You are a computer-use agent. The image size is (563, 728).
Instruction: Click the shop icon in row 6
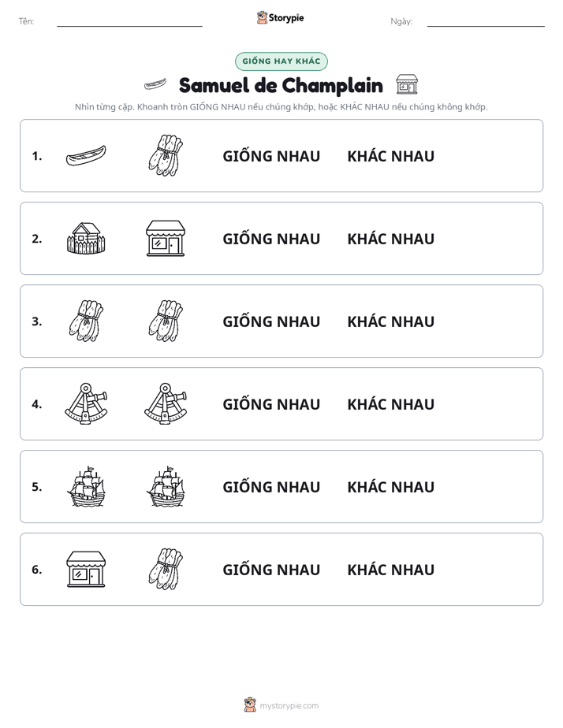click(86, 569)
